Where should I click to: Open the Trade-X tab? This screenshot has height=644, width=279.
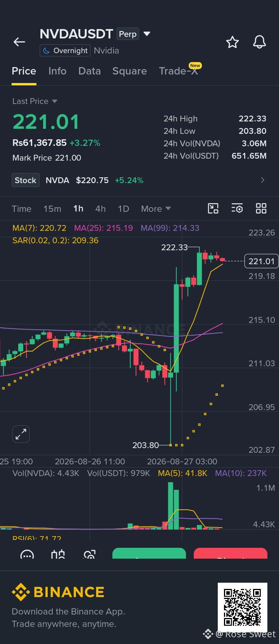(179, 71)
